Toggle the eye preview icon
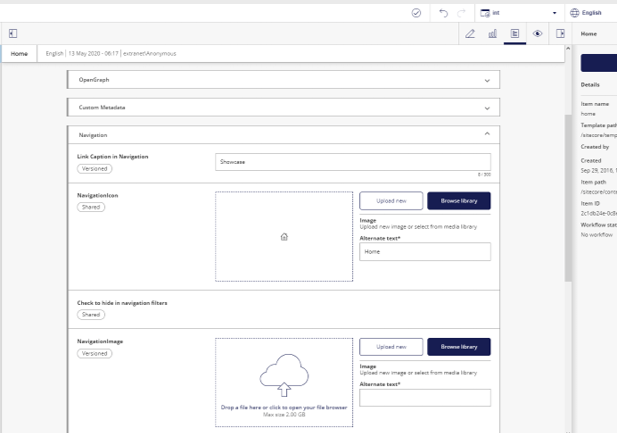The width and height of the screenshot is (617, 433). (x=538, y=34)
